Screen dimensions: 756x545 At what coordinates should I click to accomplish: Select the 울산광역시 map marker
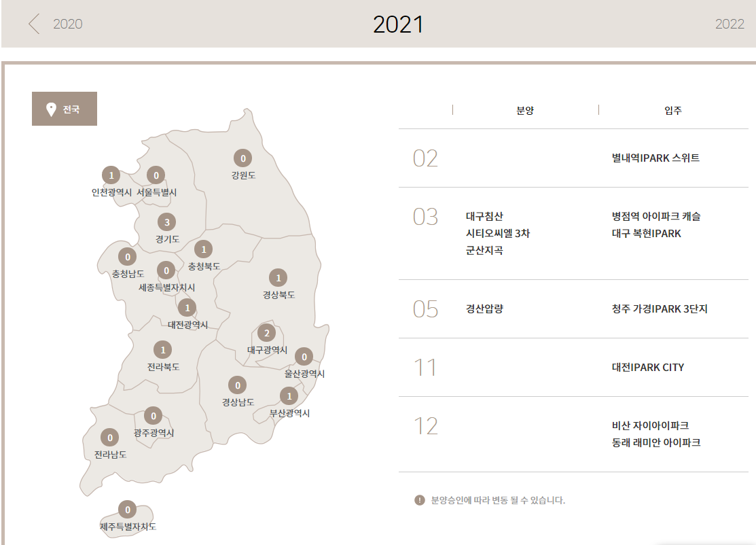(304, 357)
